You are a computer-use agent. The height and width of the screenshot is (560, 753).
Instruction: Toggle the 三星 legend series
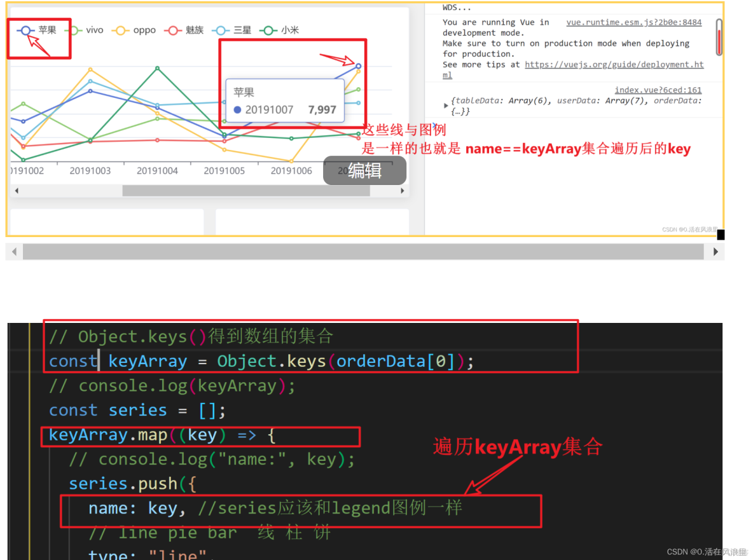(231, 31)
